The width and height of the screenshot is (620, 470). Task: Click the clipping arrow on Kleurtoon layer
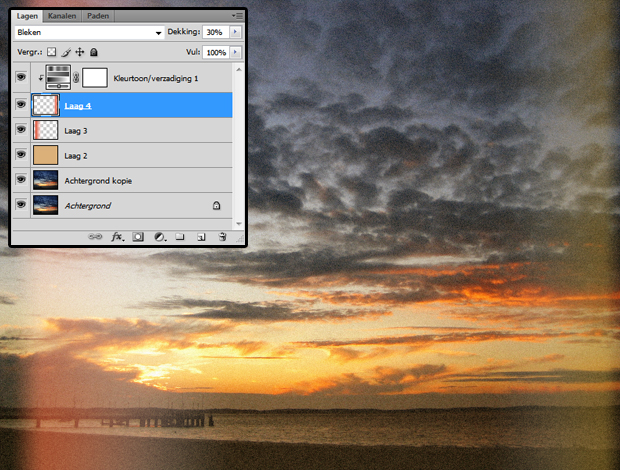pyautogui.click(x=41, y=77)
